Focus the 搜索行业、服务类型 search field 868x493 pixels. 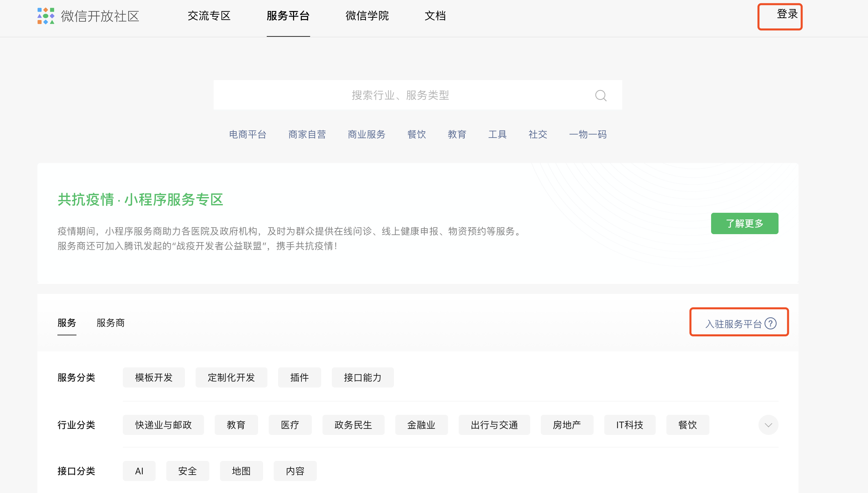click(400, 95)
